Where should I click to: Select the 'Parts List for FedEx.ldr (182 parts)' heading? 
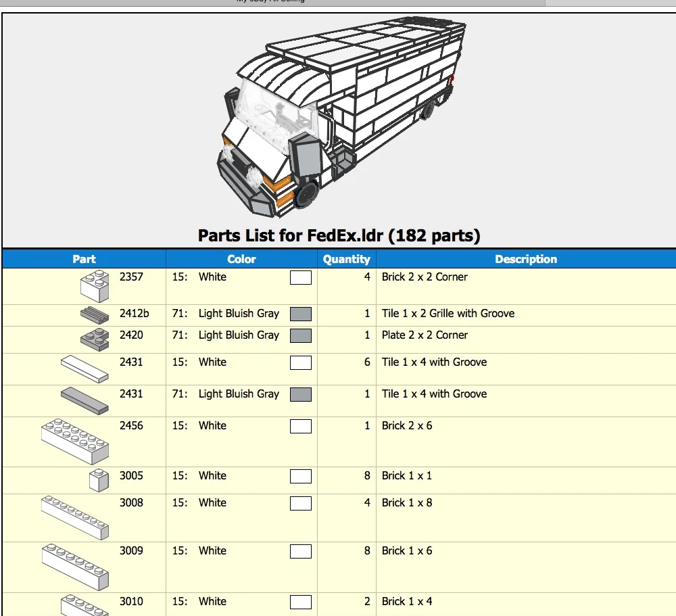pyautogui.click(x=339, y=235)
